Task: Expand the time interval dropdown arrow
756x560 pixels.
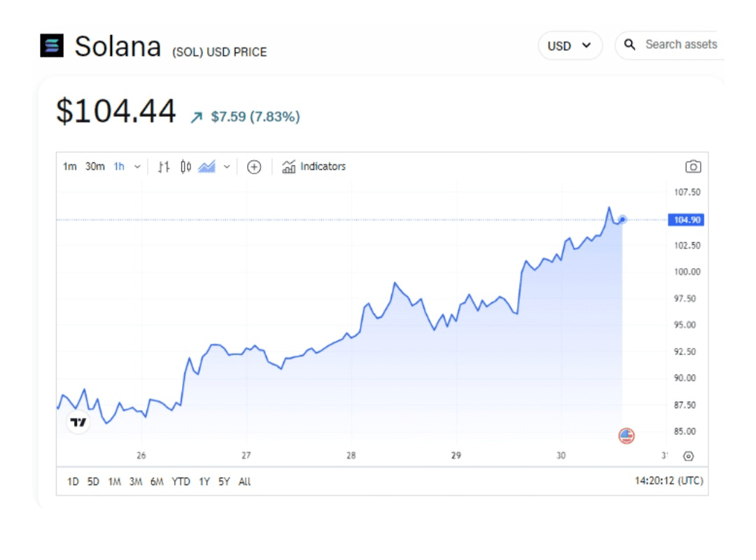Action: (x=137, y=167)
